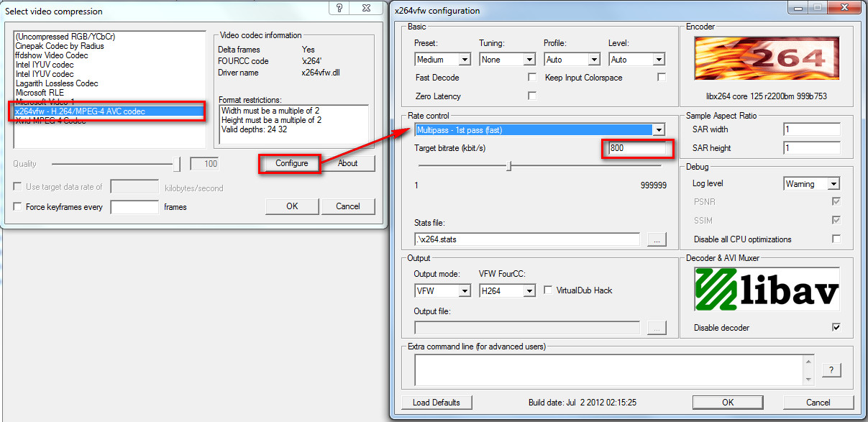Open the Log level dropdown showing Warning

point(812,184)
